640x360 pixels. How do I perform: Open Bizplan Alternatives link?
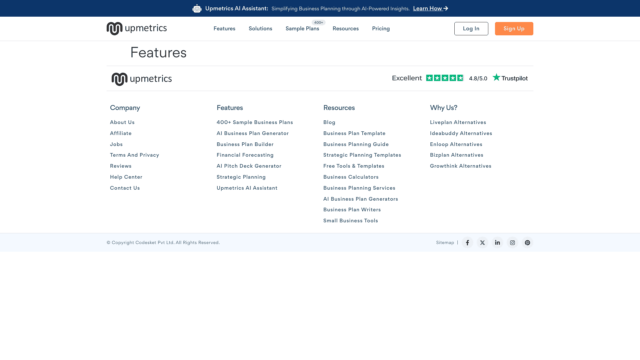click(456, 155)
